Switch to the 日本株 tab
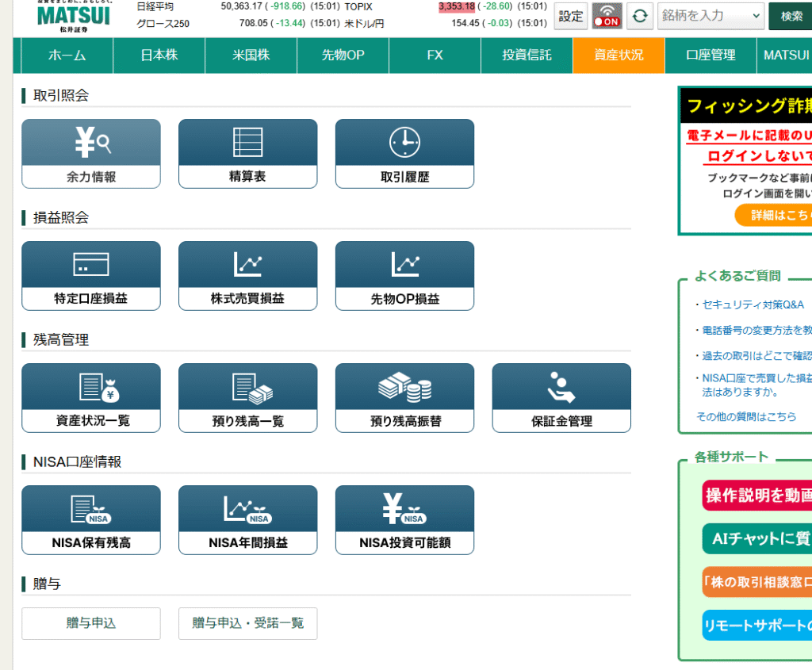 [x=159, y=56]
